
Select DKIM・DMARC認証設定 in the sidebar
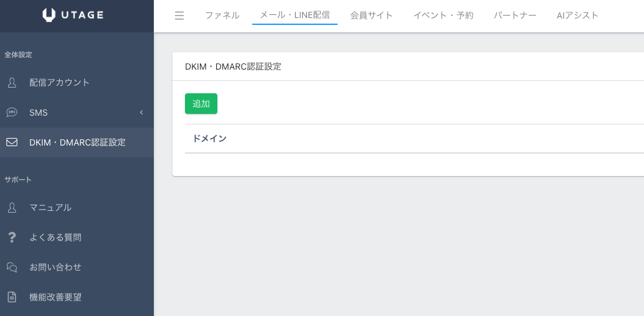77,142
